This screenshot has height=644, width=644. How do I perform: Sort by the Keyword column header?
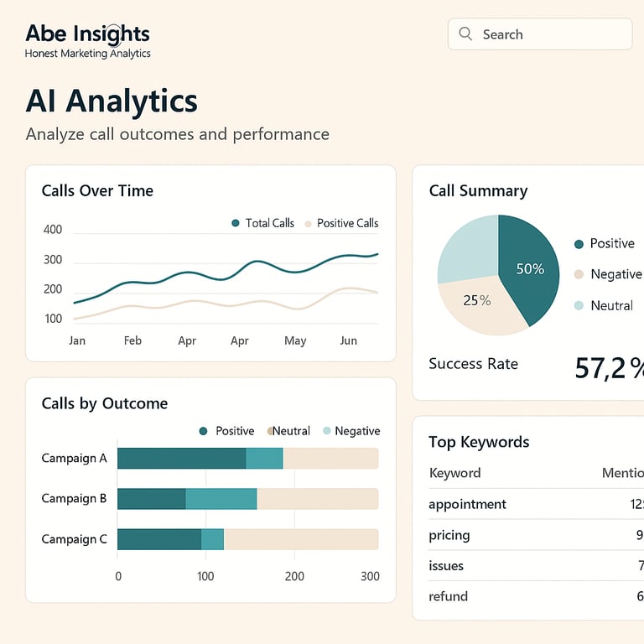tap(454, 473)
